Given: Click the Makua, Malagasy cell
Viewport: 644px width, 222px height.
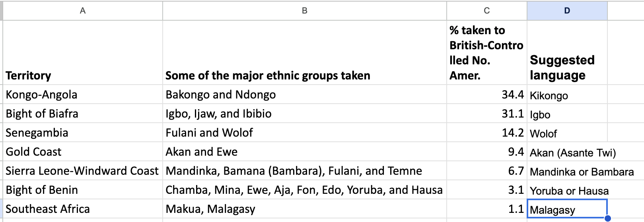Looking at the screenshot, I should tap(304, 208).
